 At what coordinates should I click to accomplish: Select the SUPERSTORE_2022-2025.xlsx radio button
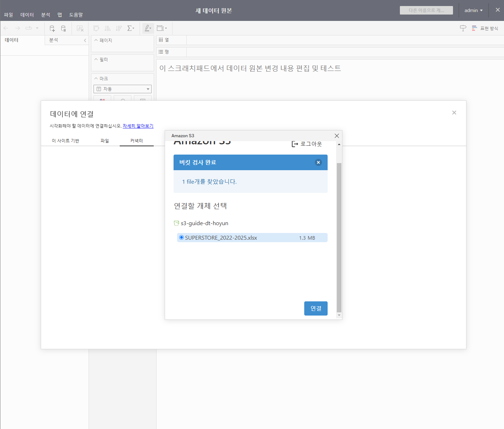[182, 238]
